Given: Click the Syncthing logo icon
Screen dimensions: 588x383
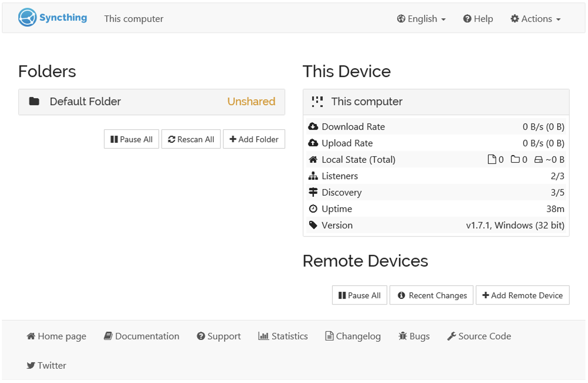Looking at the screenshot, I should click(27, 17).
